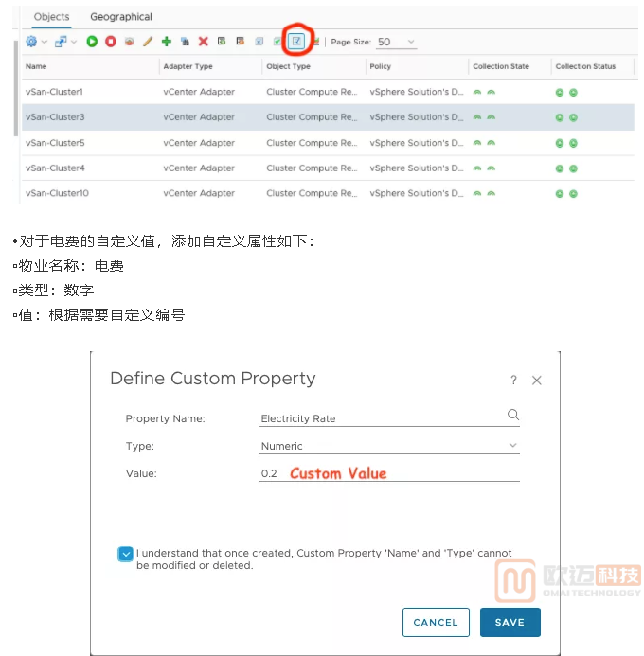Edit the object with the pencil icon
The width and height of the screenshot is (644, 656).
coord(148,42)
